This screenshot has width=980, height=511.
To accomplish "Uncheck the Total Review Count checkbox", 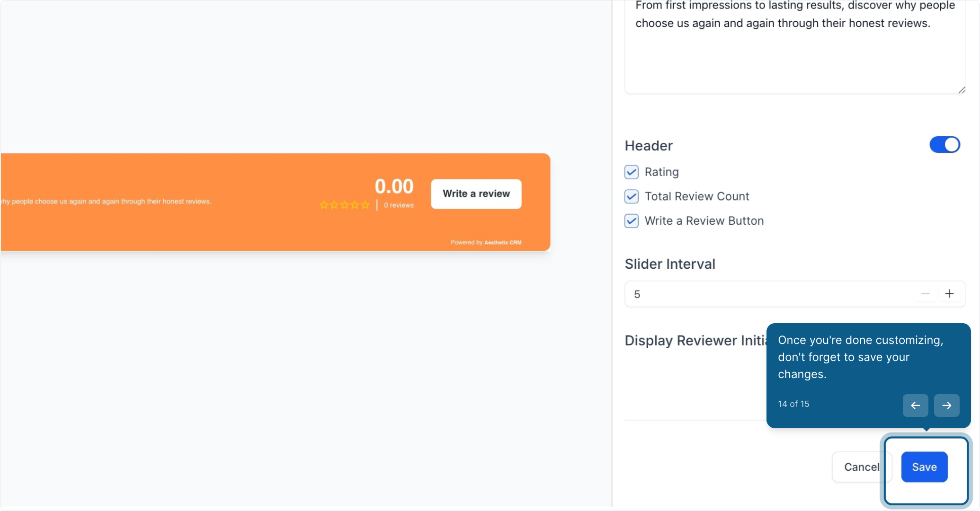I will tap(632, 196).
